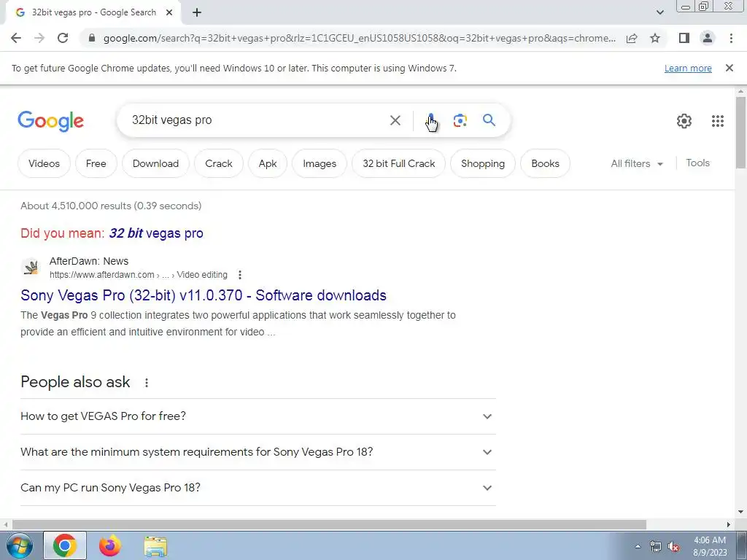Select the Free filter chip

[x=96, y=163]
